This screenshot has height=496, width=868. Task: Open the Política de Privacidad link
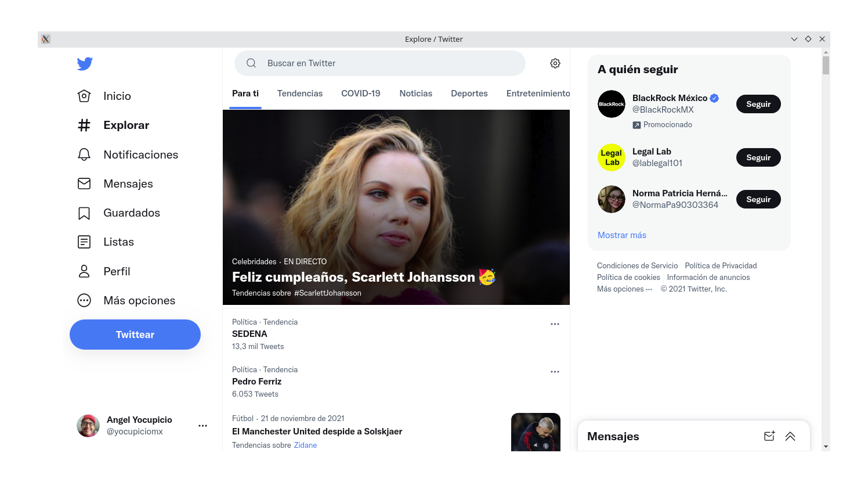click(721, 265)
